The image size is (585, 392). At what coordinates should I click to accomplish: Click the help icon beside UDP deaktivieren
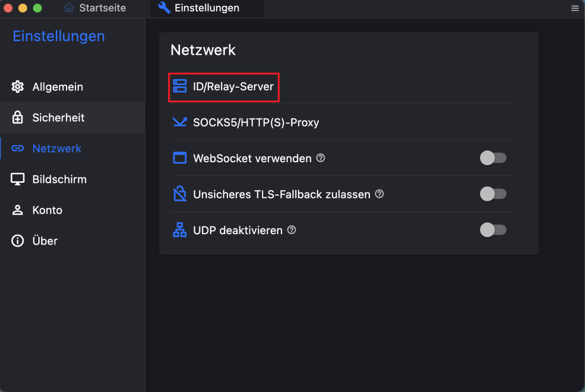pyautogui.click(x=292, y=230)
